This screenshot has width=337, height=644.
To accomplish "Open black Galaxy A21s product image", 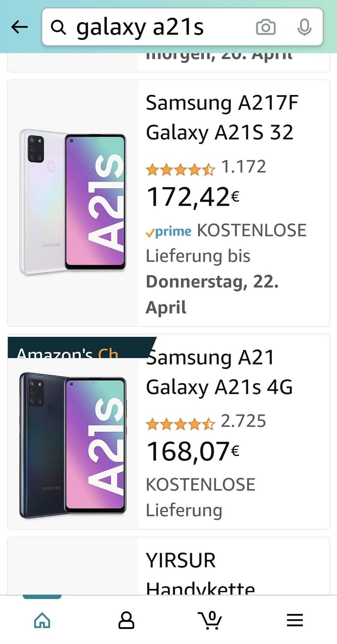I will [73, 446].
